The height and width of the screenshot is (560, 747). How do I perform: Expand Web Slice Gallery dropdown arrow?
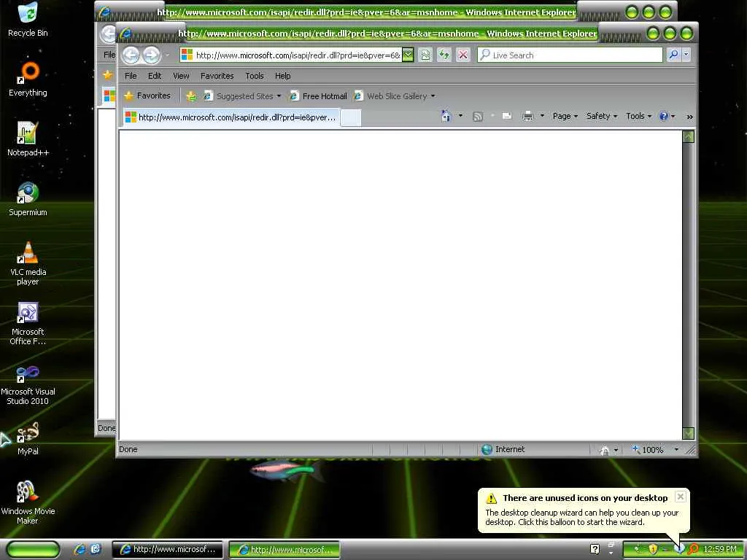tap(433, 96)
